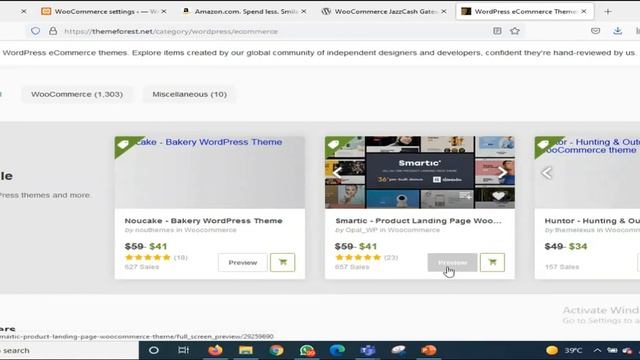This screenshot has width=640, height=360.
Task: Show previous Huntor preview image
Action: [x=547, y=173]
